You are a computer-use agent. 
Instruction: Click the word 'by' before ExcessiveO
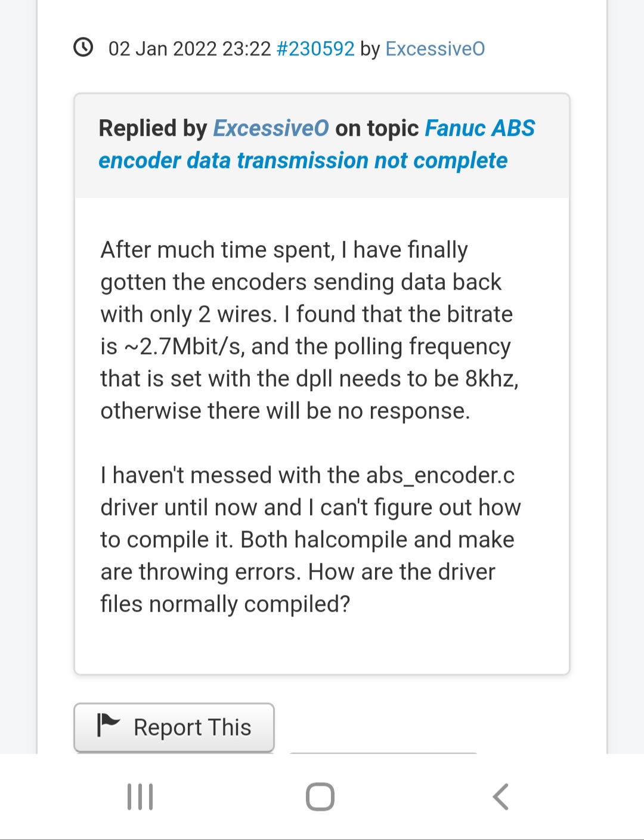tap(370, 49)
